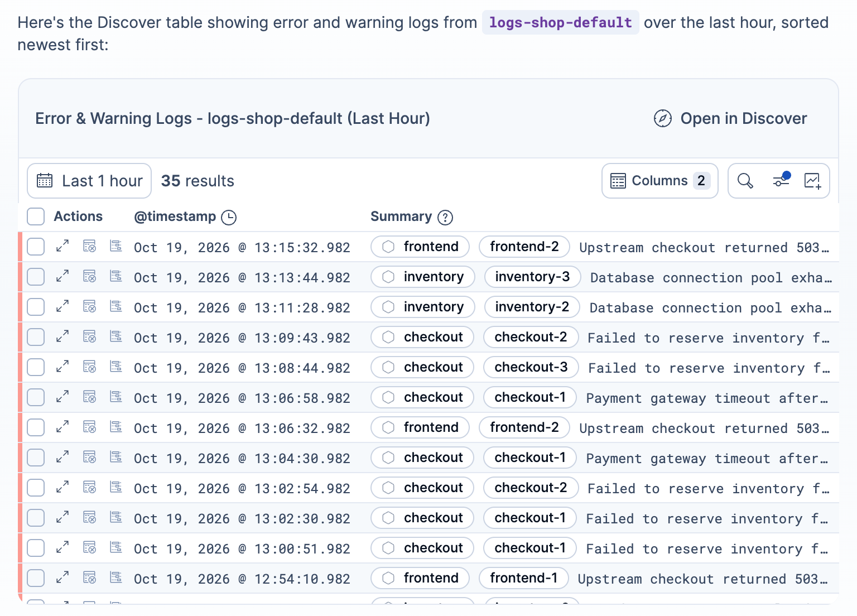Click the @timestamp clock icon
Image resolution: width=857 pixels, height=616 pixels.
[x=229, y=217]
